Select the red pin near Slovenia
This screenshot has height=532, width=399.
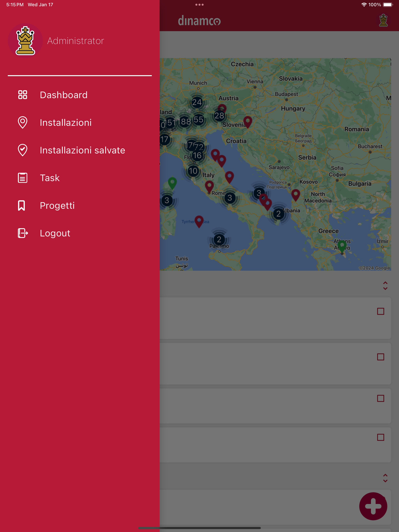[x=248, y=122]
